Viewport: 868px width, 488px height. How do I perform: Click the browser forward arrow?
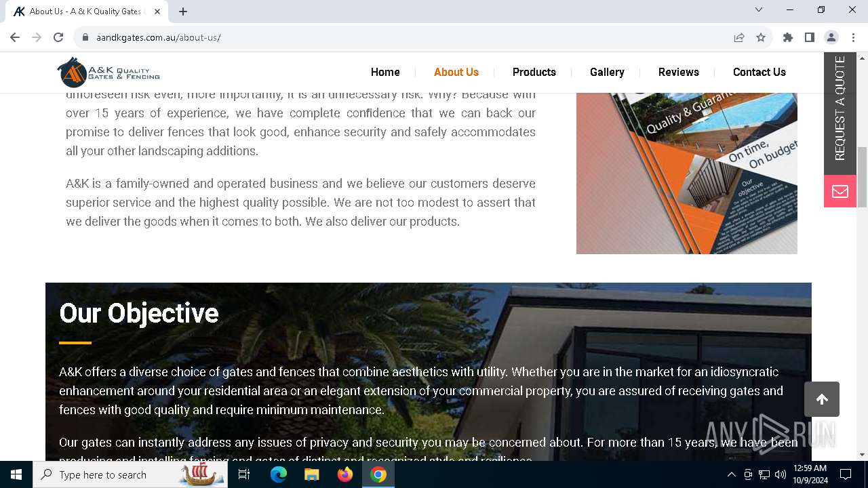pos(37,37)
